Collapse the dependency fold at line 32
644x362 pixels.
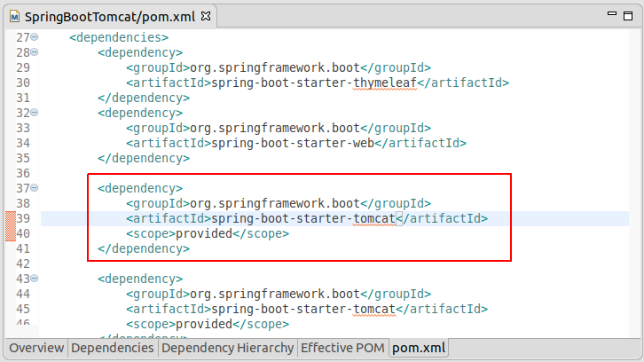pyautogui.click(x=35, y=113)
